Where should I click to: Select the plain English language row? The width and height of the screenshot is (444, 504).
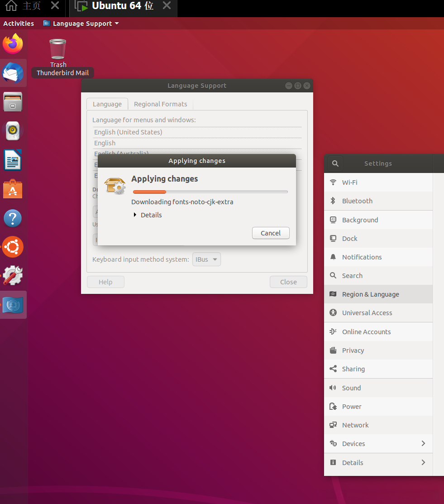tap(197, 143)
